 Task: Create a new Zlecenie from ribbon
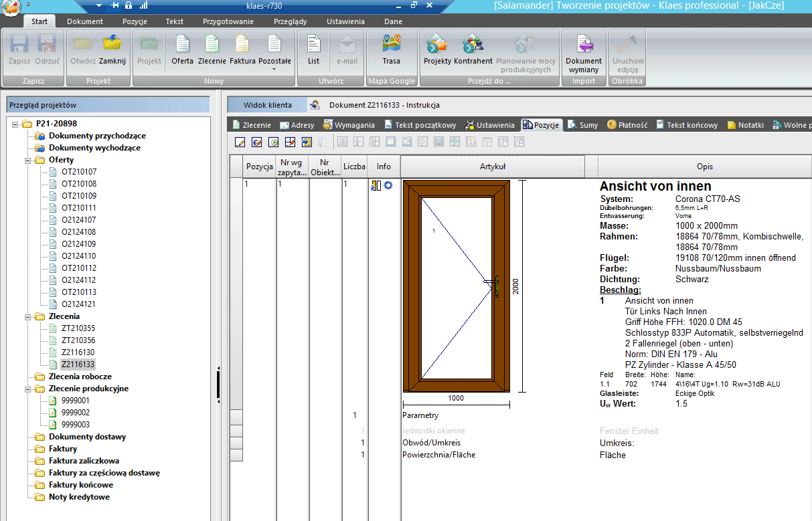(212, 49)
